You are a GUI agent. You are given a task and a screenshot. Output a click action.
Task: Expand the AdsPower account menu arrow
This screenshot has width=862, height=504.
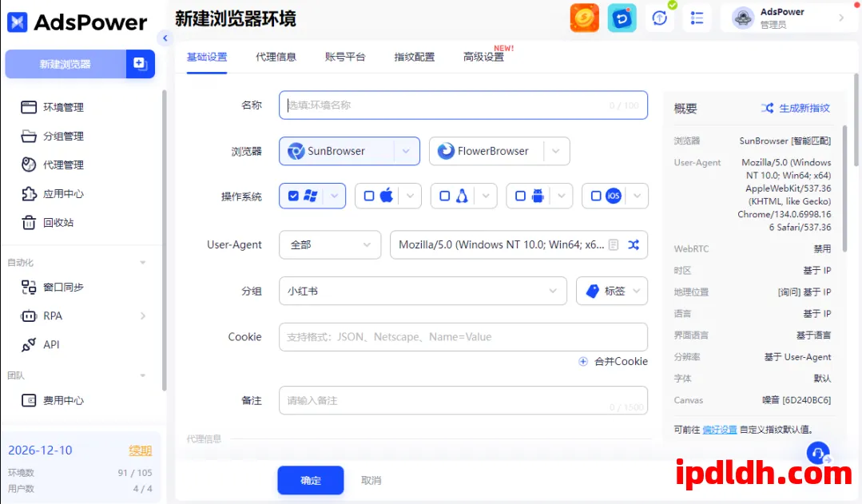(x=841, y=18)
